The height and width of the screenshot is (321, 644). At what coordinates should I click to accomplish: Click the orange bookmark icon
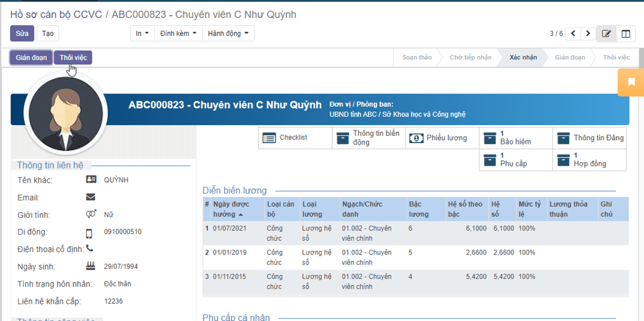(631, 83)
